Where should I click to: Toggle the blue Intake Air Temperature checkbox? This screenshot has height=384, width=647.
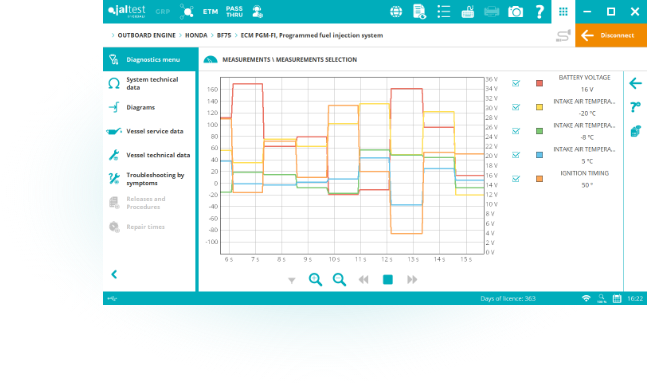(x=516, y=155)
